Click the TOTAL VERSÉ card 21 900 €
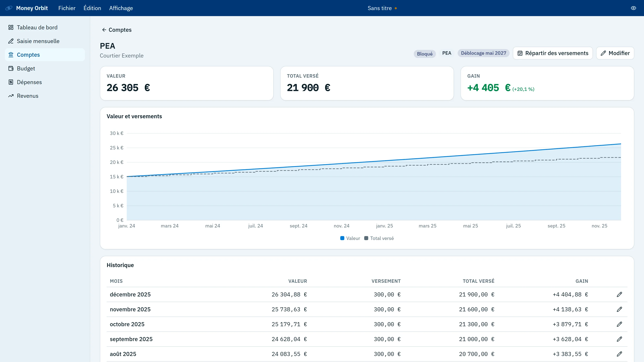Screen dimensions: 644x362 click(367, 83)
